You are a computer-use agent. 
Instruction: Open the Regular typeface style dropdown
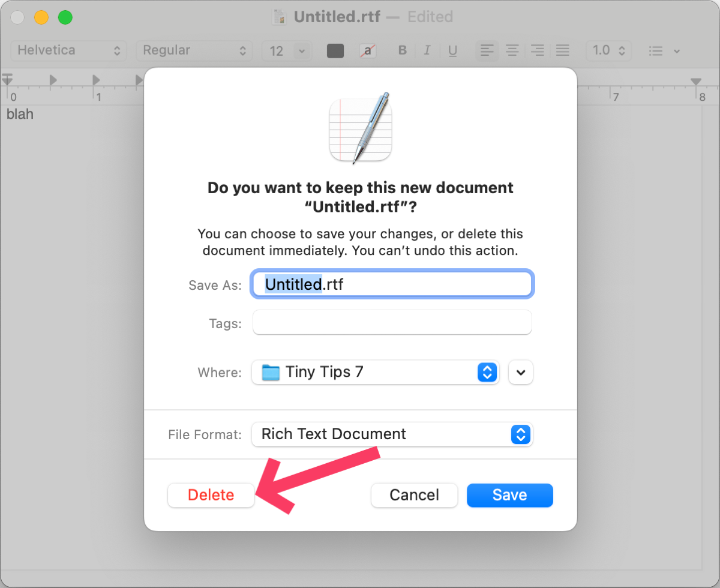[x=194, y=50]
